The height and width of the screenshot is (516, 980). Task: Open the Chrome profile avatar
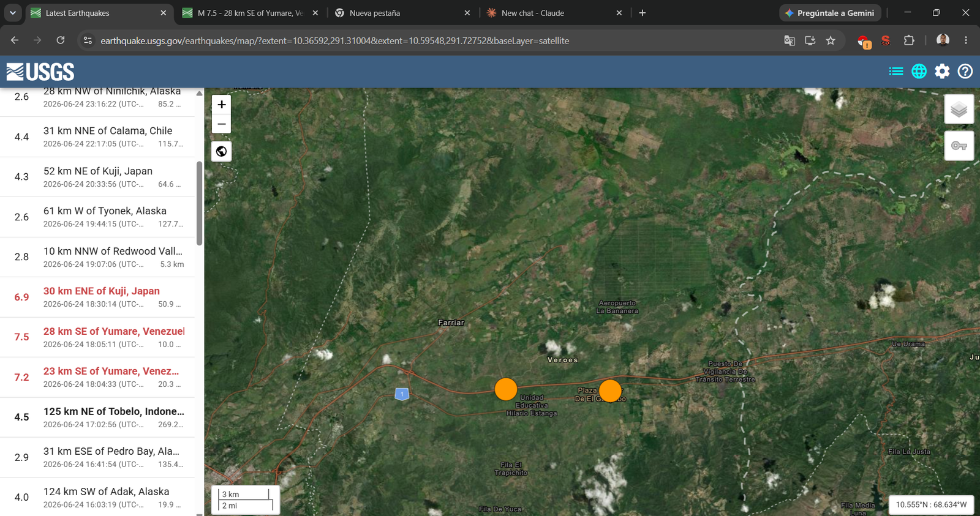coord(943,40)
